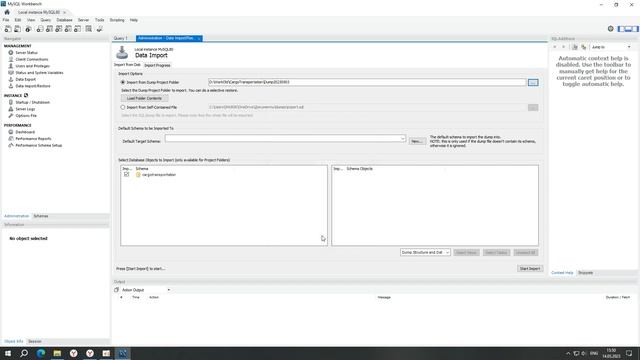Click the Start Import button

530,269
